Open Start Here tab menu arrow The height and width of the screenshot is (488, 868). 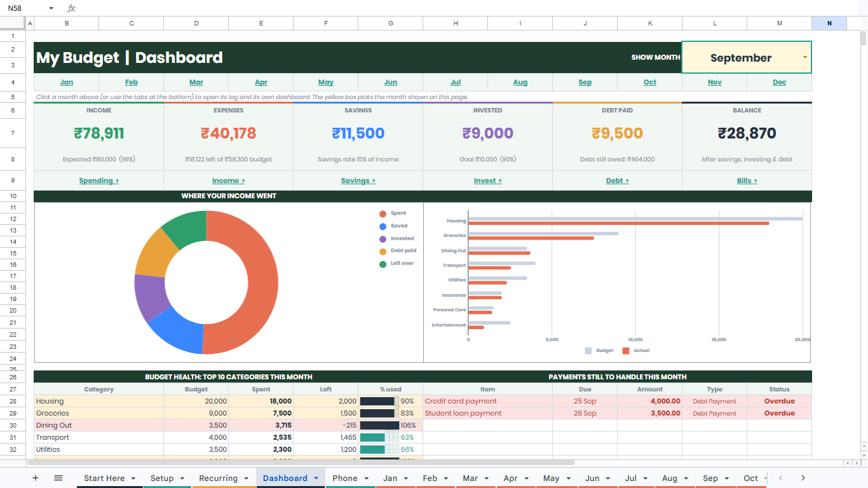click(133, 478)
